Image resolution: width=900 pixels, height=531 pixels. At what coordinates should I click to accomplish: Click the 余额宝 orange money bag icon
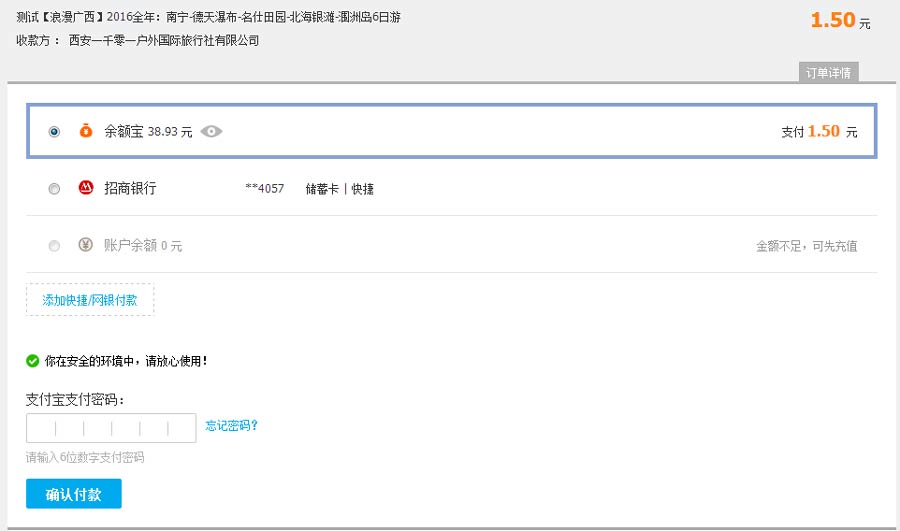pyautogui.click(x=86, y=130)
